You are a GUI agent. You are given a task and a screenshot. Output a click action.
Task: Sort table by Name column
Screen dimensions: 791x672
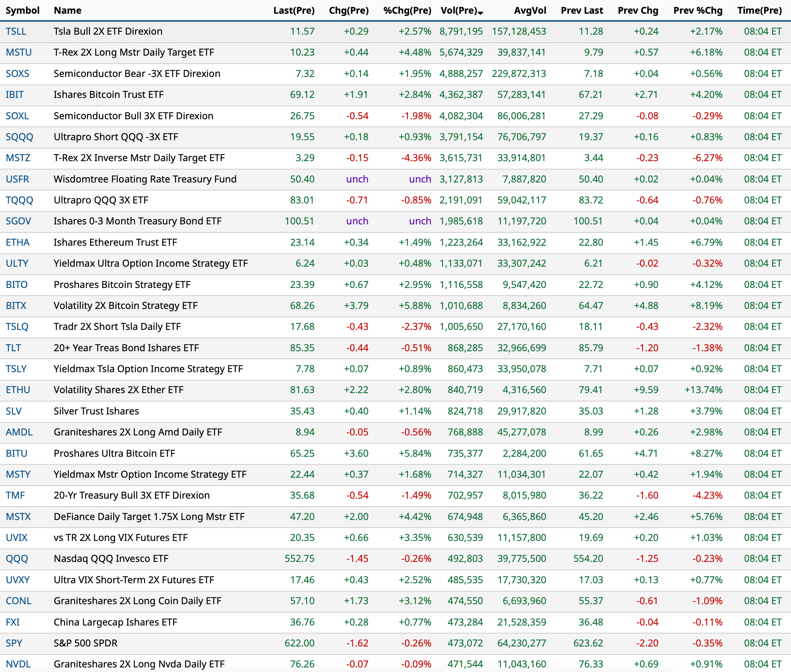(x=67, y=10)
